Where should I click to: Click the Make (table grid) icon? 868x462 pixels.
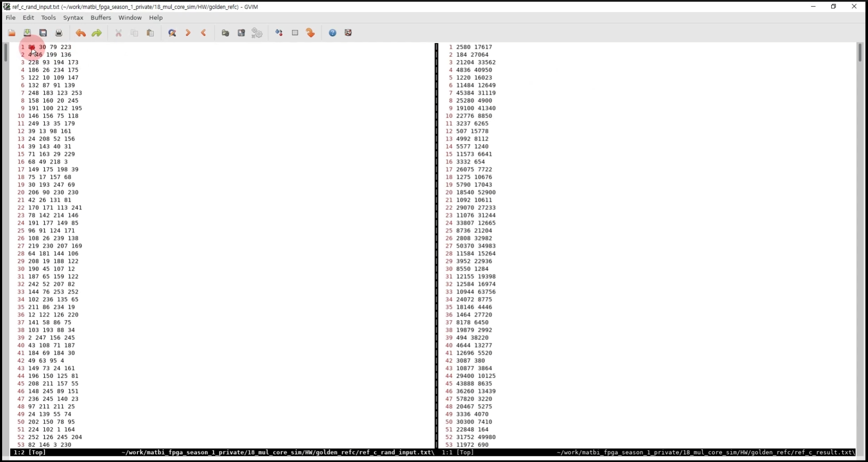tap(295, 33)
